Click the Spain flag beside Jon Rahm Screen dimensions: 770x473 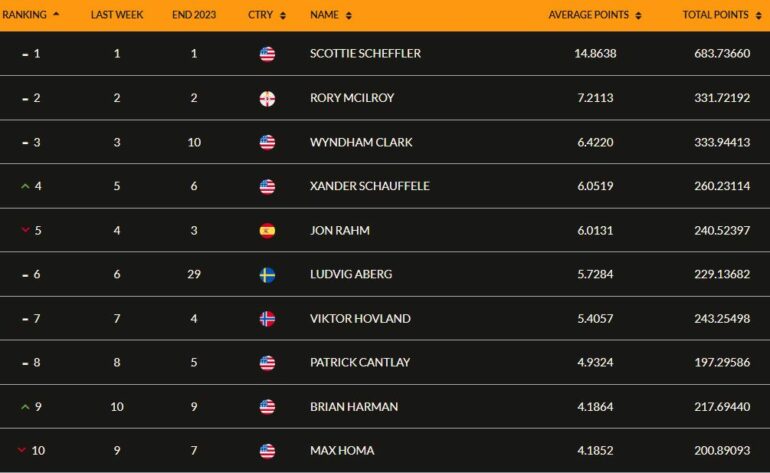point(267,230)
